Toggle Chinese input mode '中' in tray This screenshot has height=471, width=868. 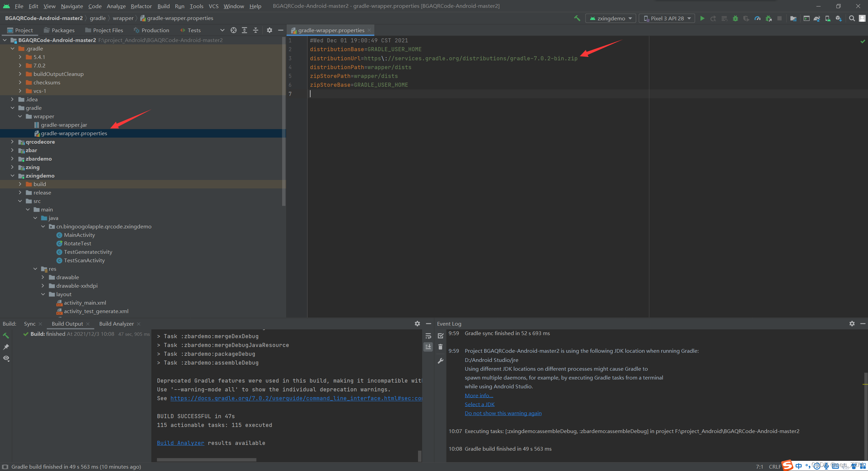pos(798,466)
